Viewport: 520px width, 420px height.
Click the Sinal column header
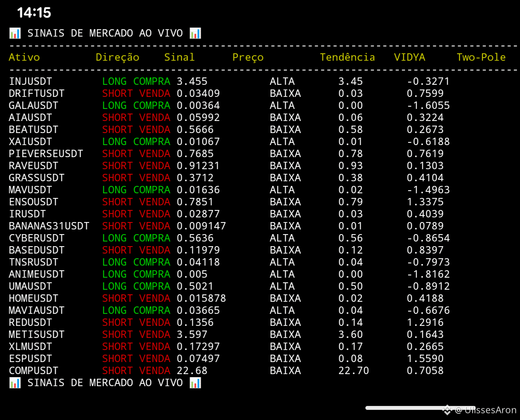point(179,57)
